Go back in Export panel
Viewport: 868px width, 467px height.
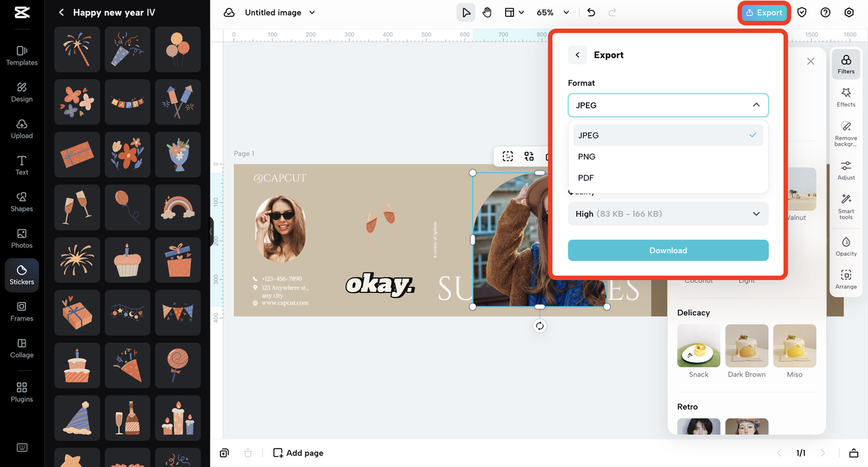(577, 55)
